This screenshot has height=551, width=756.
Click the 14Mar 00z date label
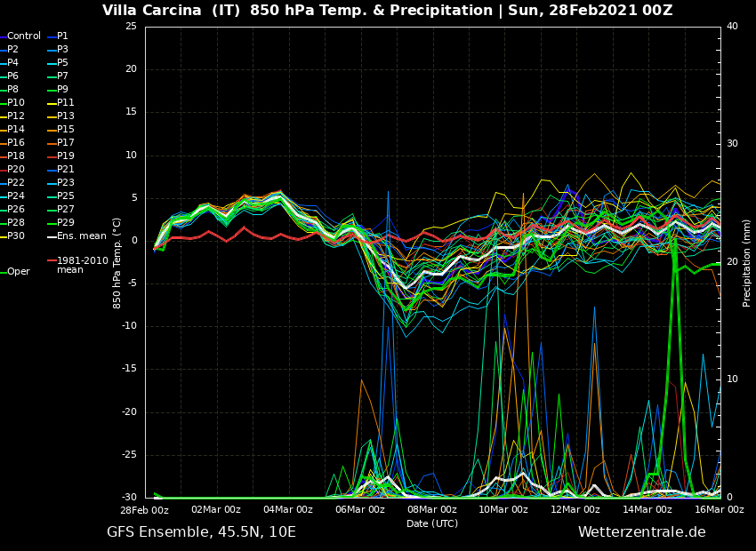tap(647, 510)
